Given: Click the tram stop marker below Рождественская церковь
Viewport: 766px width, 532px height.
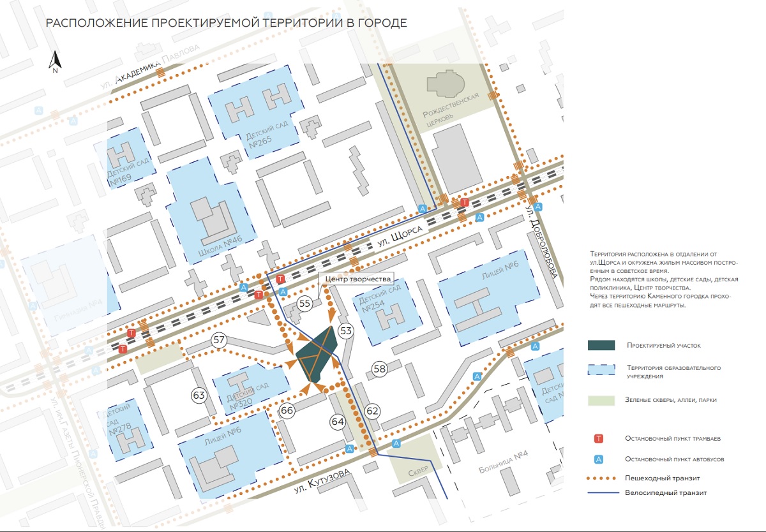Looking at the screenshot, I should [x=464, y=202].
